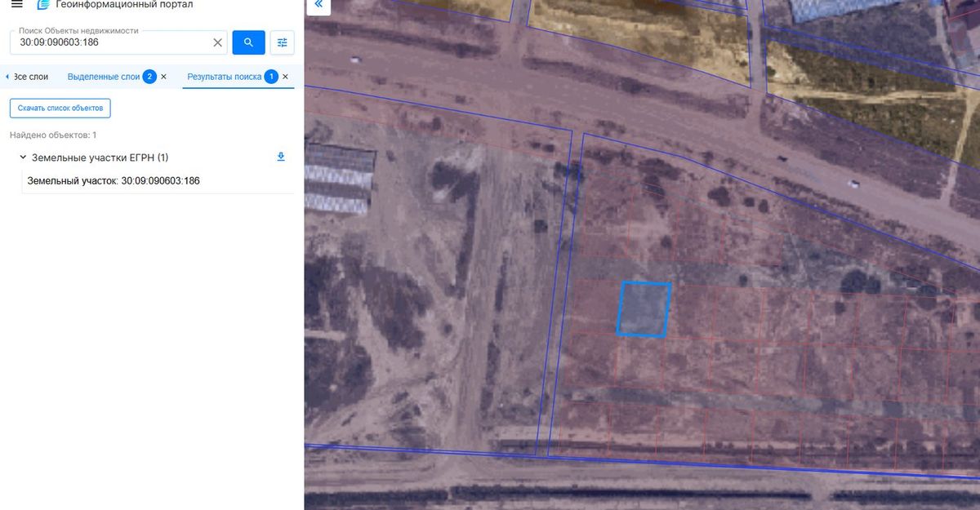Viewport: 980px width, 510px height.
Task: Click the Геоинформационный портал logo icon
Action: (43, 4)
